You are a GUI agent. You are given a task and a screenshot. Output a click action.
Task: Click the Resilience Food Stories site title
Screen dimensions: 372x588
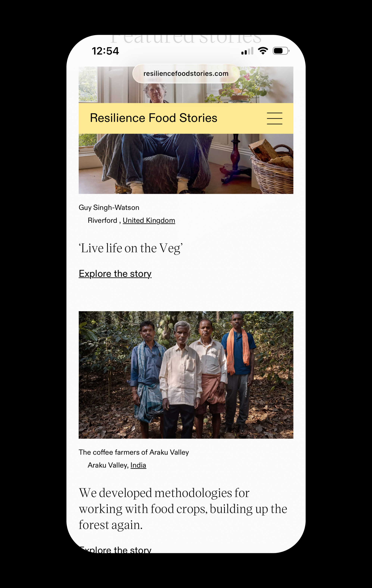point(153,118)
